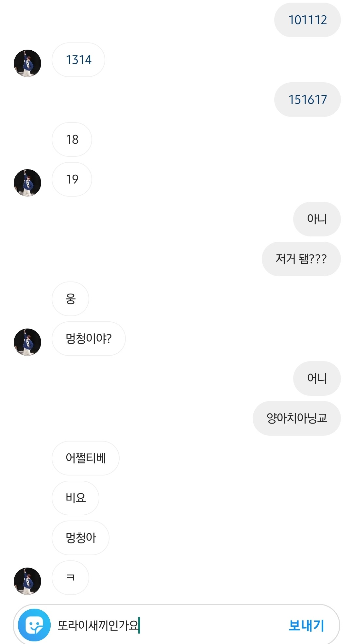The image size is (353, 644).
Task: Select the 101112 message bubble
Action: click(x=307, y=20)
